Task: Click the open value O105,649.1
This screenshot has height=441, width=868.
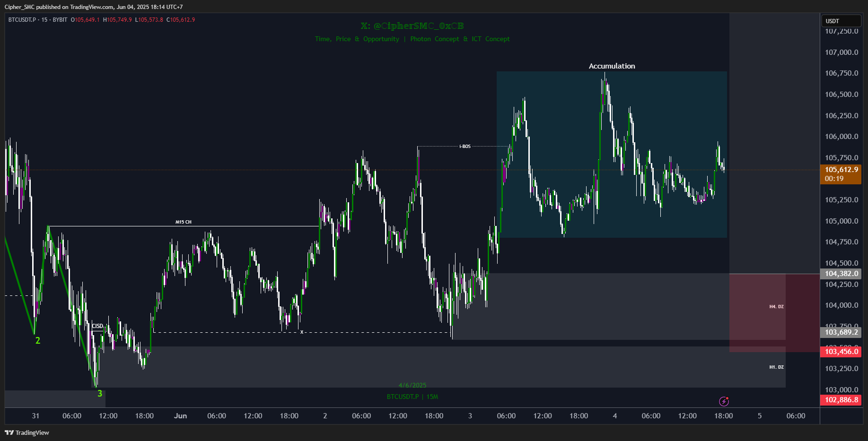Action: point(85,20)
